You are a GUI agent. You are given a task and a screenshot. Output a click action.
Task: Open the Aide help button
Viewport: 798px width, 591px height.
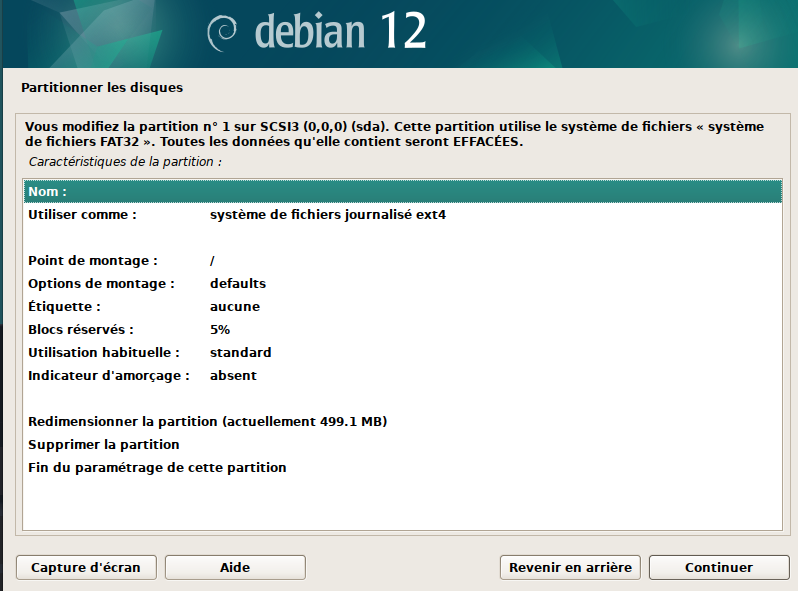(x=235, y=567)
